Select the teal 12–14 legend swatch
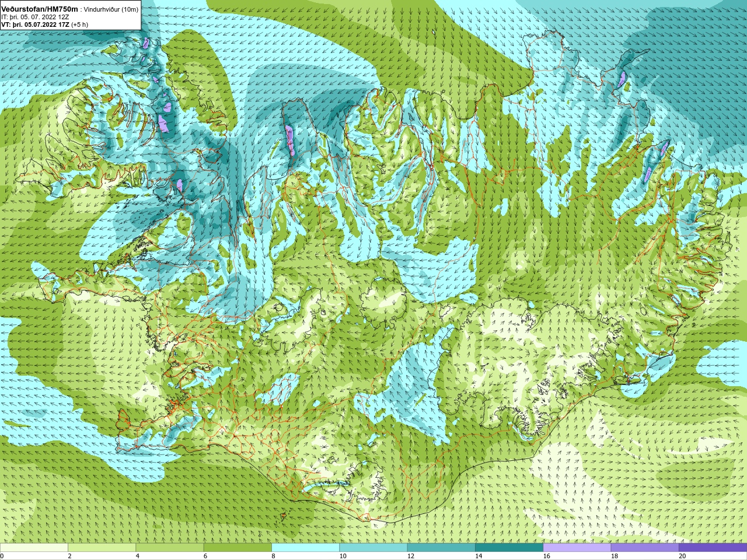 click(441, 548)
